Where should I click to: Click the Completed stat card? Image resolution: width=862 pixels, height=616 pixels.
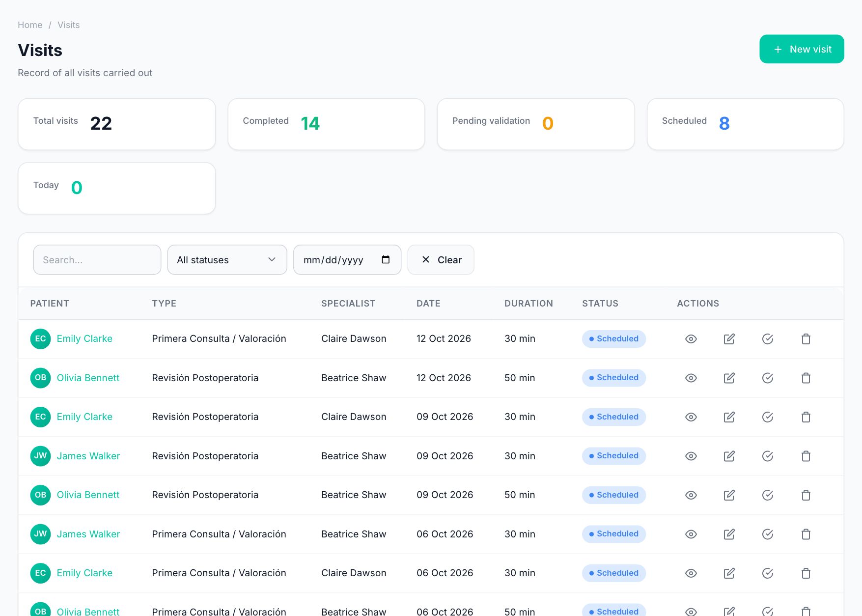326,124
